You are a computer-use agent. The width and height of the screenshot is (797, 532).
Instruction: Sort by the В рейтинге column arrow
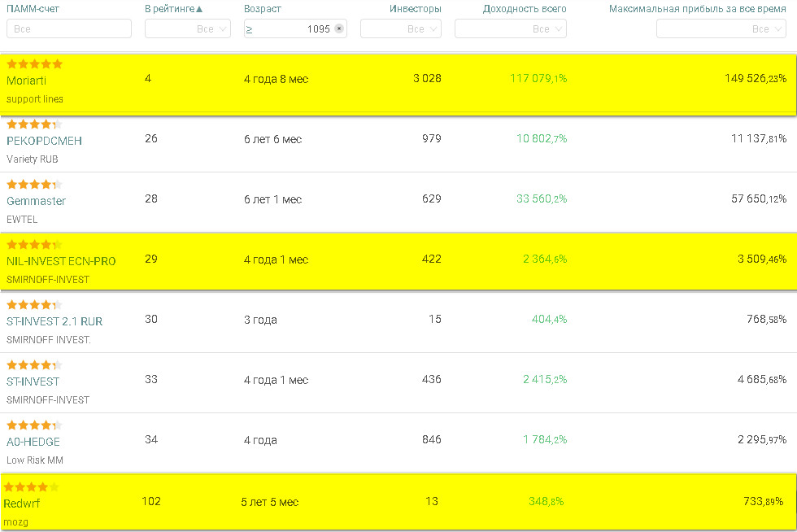click(199, 9)
